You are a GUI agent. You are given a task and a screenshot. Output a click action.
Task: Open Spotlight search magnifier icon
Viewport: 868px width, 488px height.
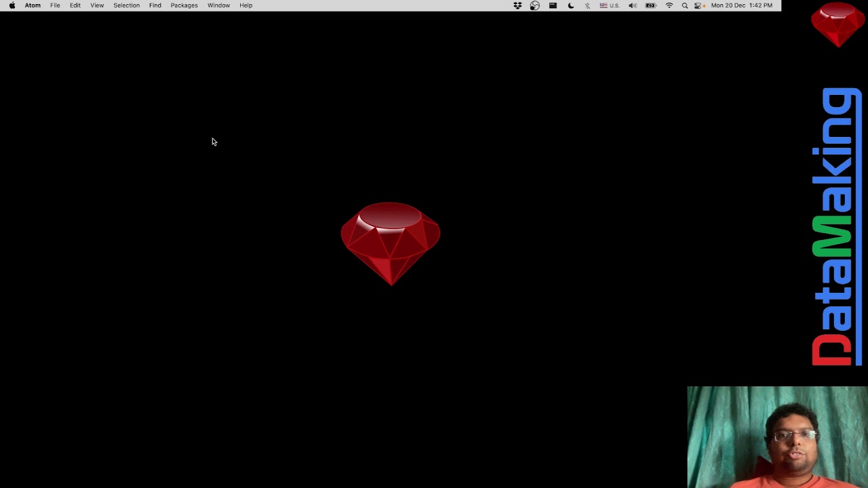(x=685, y=5)
